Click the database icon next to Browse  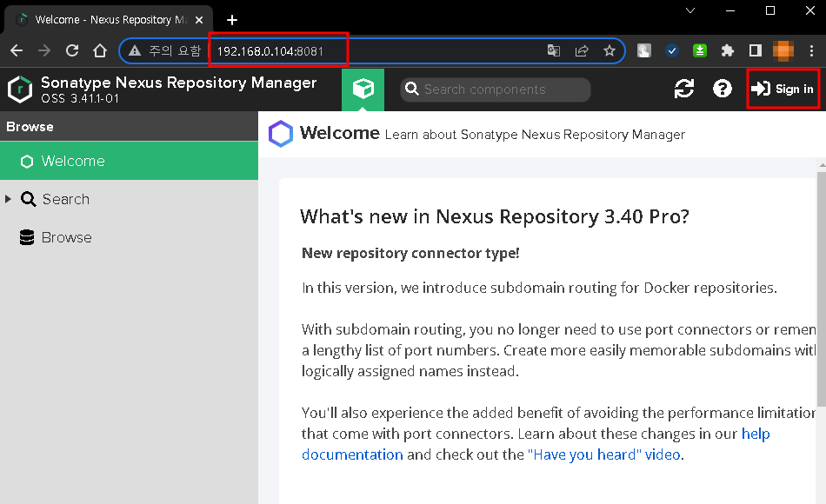pyautogui.click(x=27, y=237)
